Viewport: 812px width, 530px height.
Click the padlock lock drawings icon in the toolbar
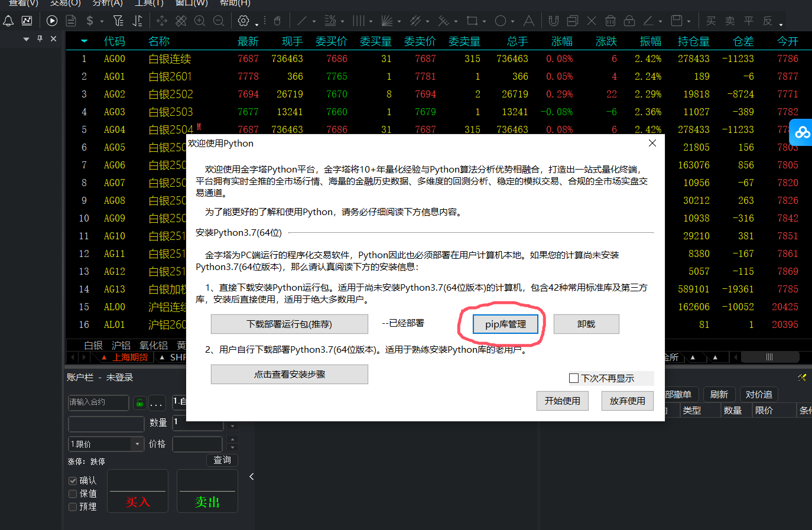click(629, 21)
